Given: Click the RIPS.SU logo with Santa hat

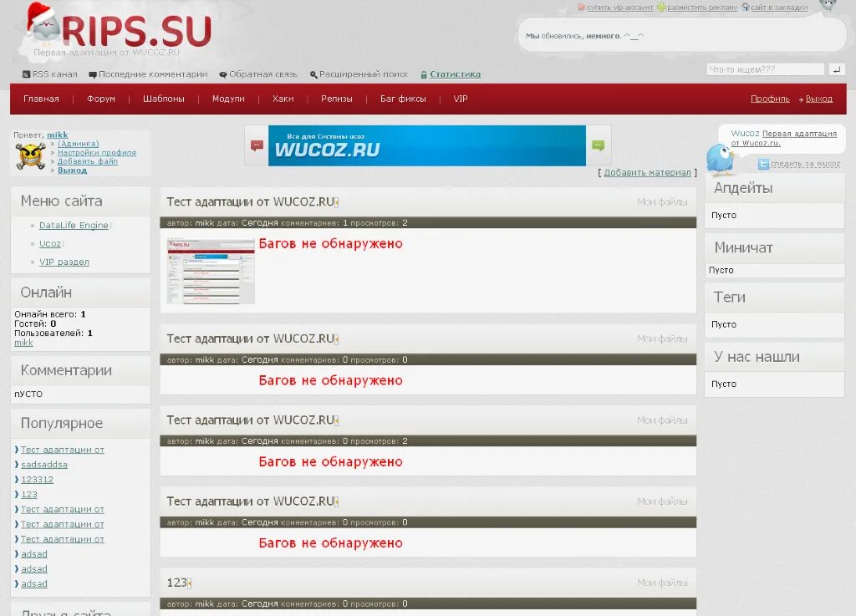Looking at the screenshot, I should pyautogui.click(x=119, y=28).
